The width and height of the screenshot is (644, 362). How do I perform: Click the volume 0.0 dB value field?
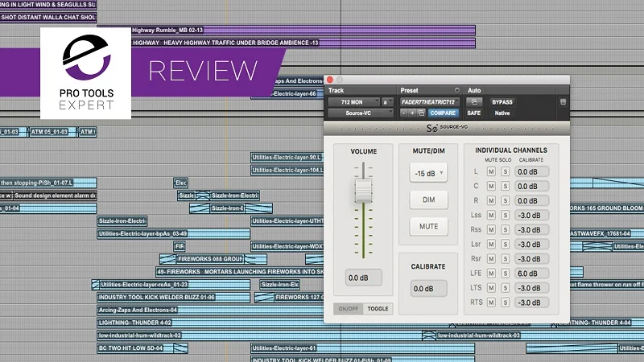pos(363,278)
